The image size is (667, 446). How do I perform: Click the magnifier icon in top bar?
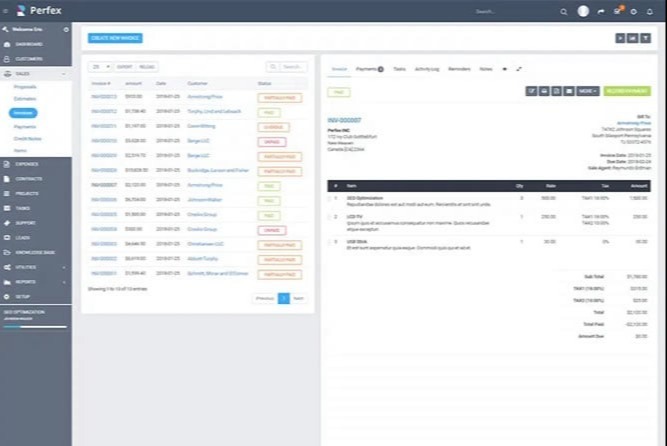564,12
